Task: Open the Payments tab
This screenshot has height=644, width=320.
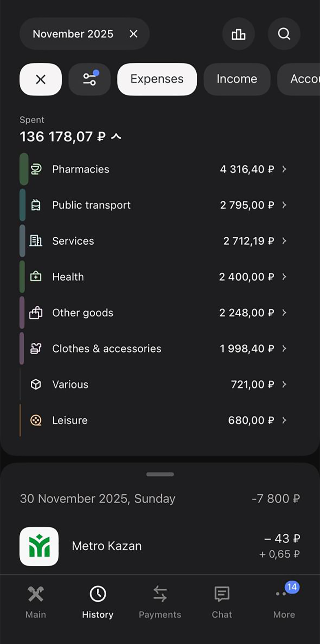Action: click(160, 602)
